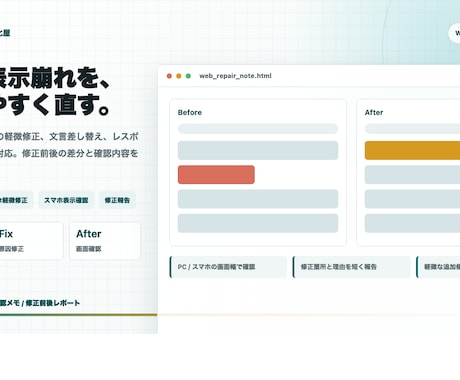The image size is (460, 380).
Task: Click the 修正前後レポート footer text
Action: coord(53,303)
